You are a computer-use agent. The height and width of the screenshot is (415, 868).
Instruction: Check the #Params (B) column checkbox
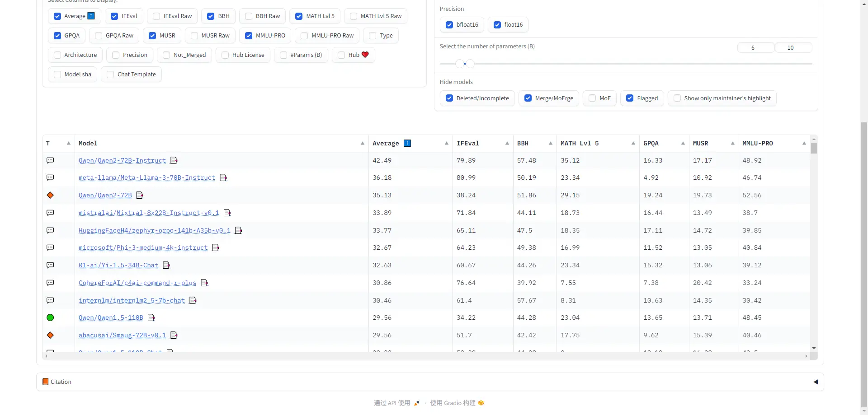pos(283,55)
